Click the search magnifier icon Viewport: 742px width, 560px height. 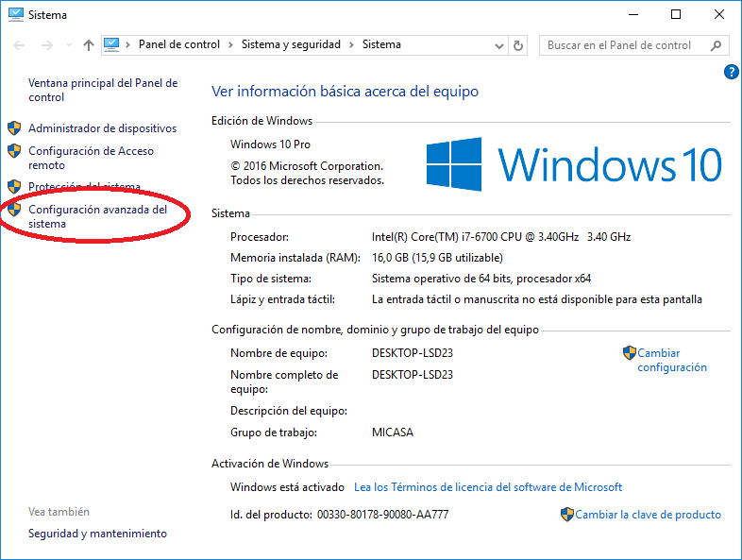717,45
